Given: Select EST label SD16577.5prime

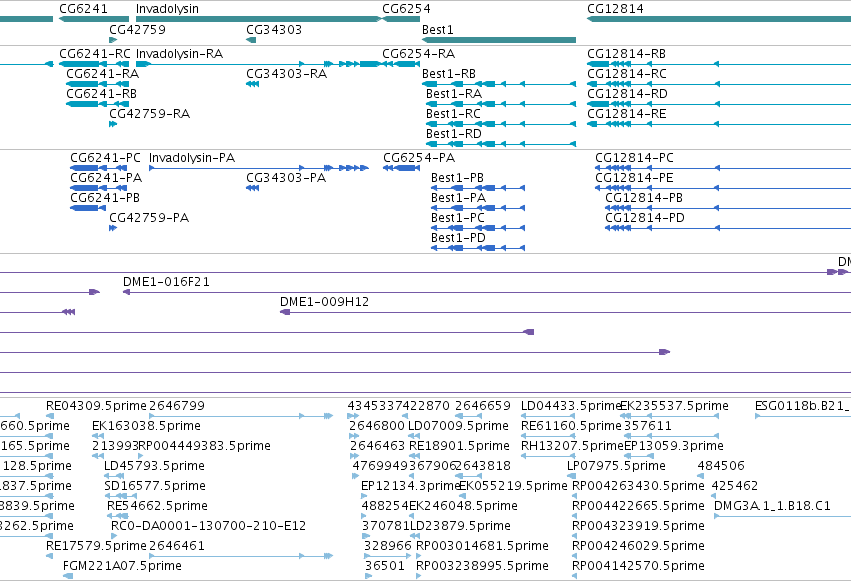Looking at the screenshot, I should click(x=155, y=486).
